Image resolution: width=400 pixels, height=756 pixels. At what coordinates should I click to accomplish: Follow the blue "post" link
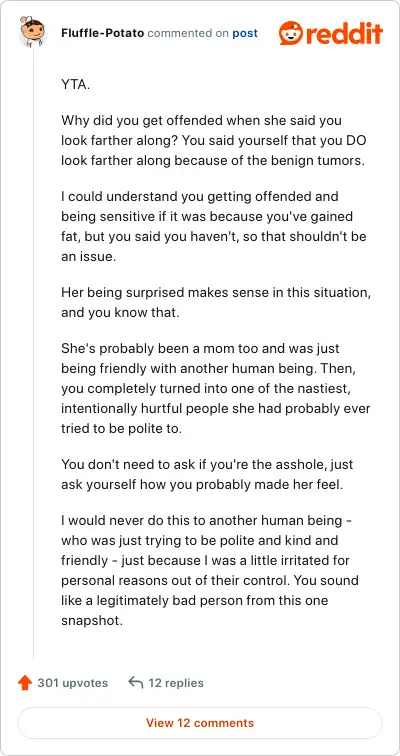click(245, 33)
